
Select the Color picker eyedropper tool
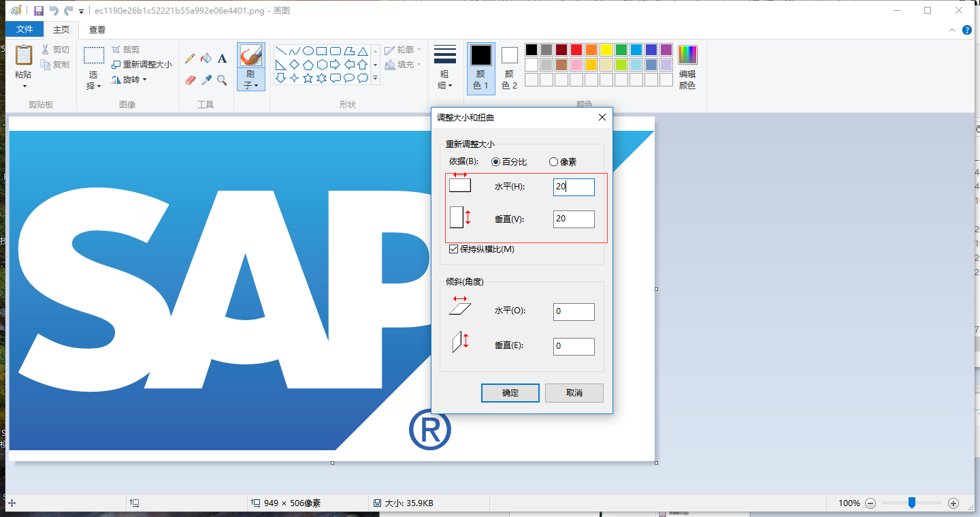(206, 80)
